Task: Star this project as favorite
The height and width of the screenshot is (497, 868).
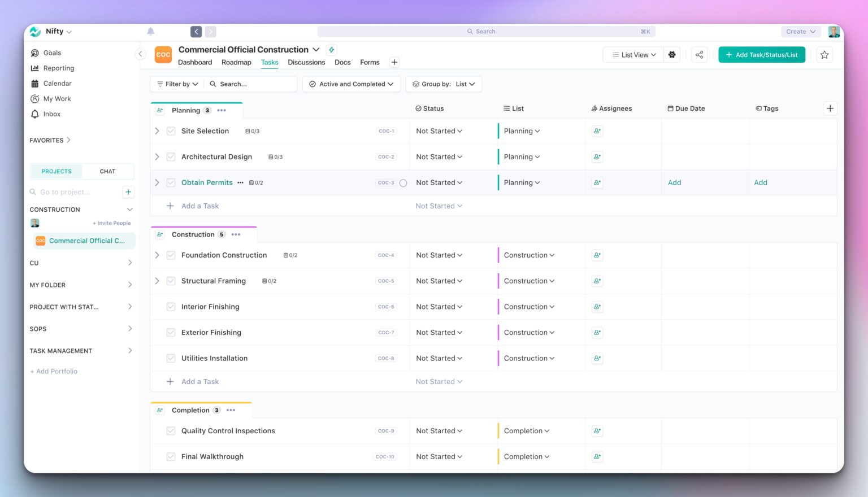Action: (824, 55)
